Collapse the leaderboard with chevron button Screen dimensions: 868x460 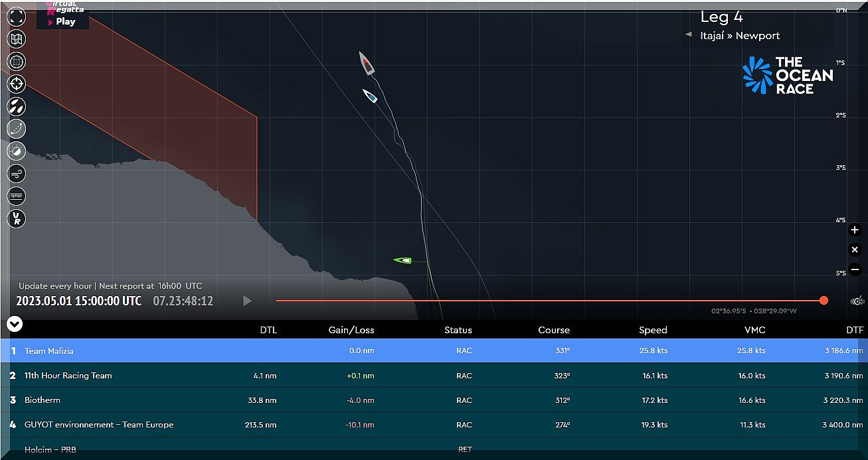pyautogui.click(x=15, y=324)
